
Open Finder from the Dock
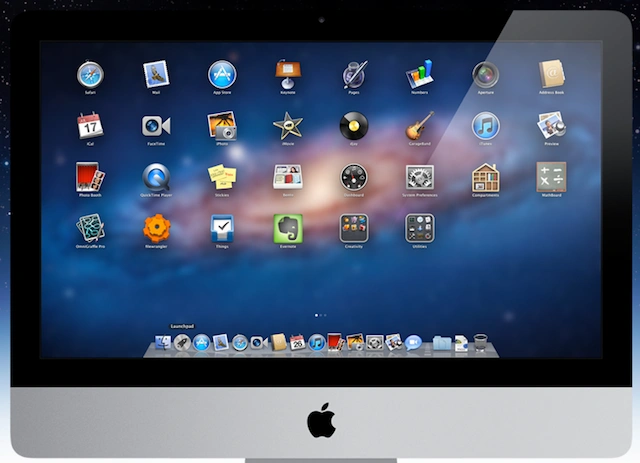(x=163, y=343)
